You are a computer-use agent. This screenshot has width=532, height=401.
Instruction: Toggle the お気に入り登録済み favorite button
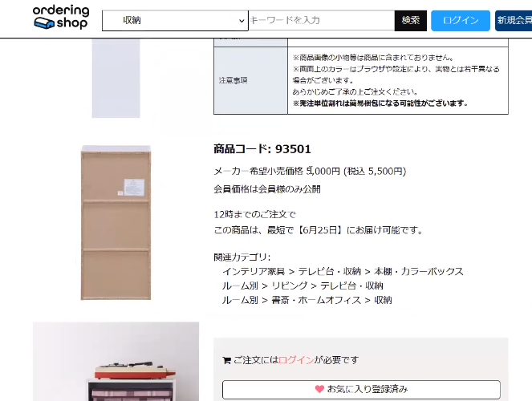coord(361,390)
